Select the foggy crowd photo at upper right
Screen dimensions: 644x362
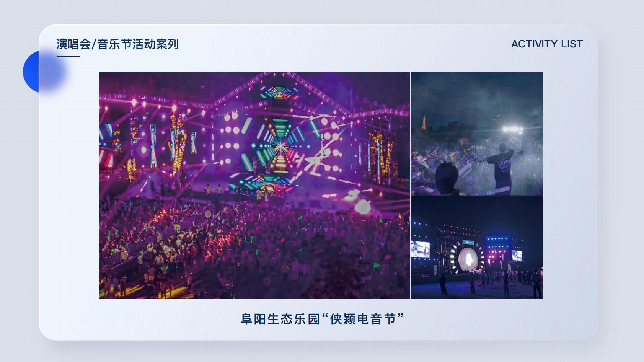[477, 134]
